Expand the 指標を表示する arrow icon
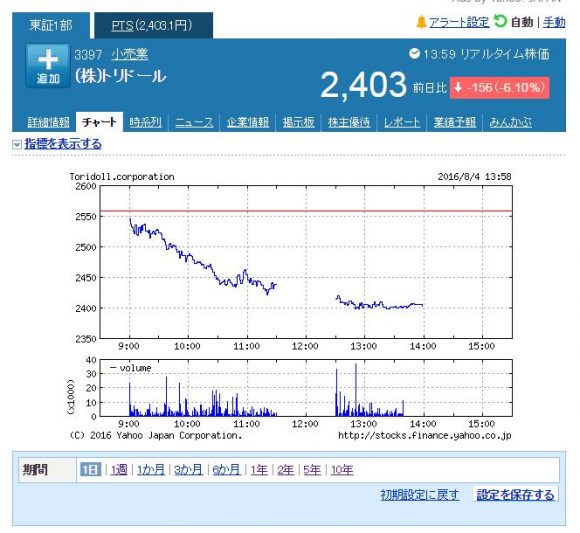580x533 pixels. coord(17,144)
